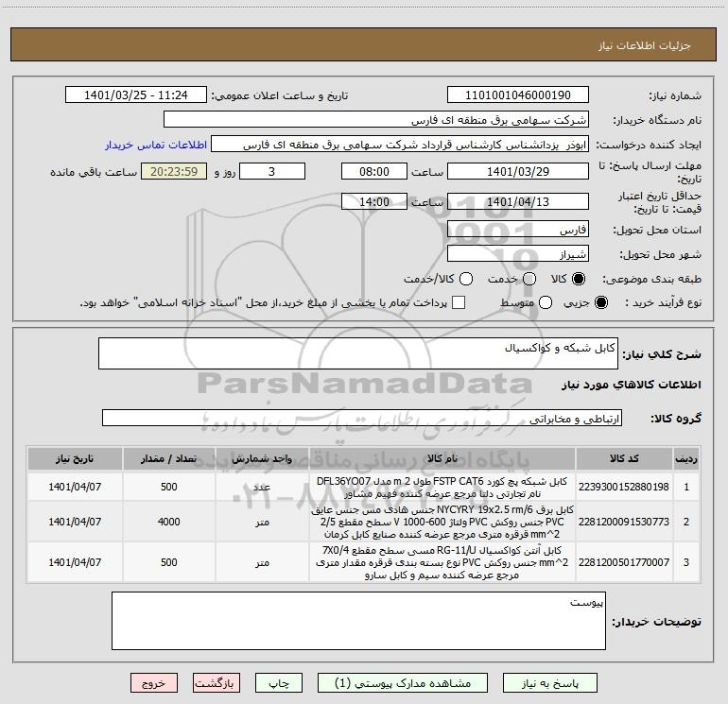728x704 pixels.
Task: Click the delivery province field فارس
Action: 518,230
